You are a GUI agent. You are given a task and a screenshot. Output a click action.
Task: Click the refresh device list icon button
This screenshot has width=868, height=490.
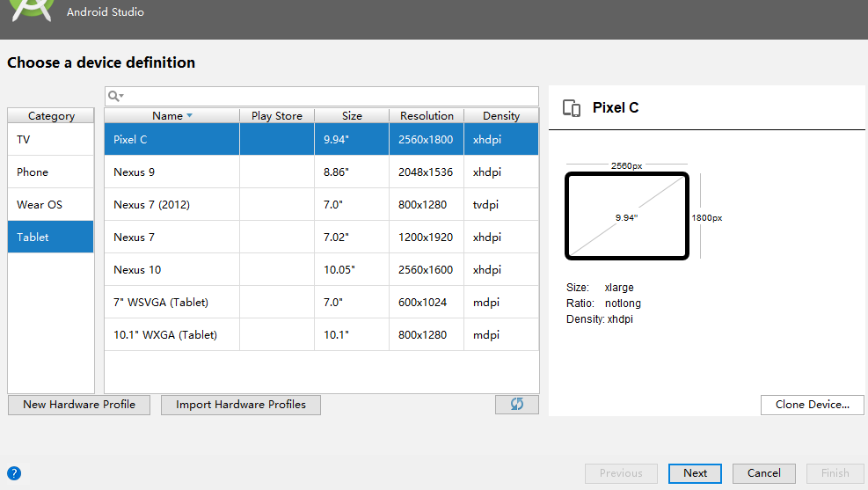tap(516, 404)
